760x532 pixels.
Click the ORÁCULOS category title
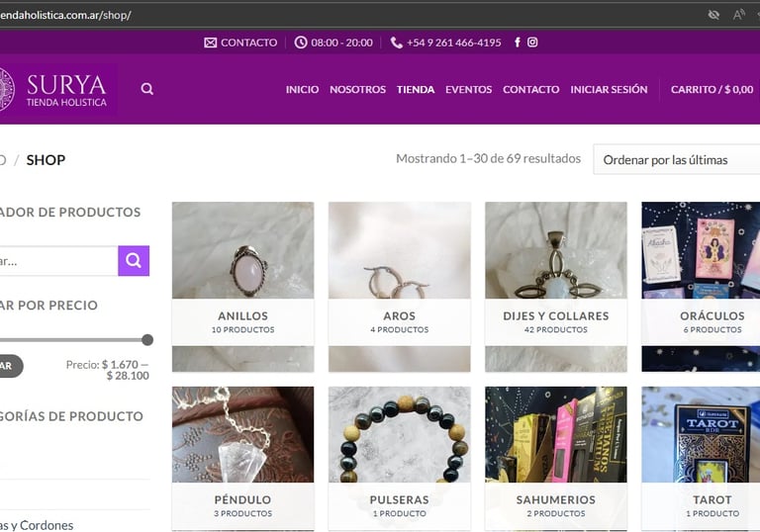pos(712,315)
